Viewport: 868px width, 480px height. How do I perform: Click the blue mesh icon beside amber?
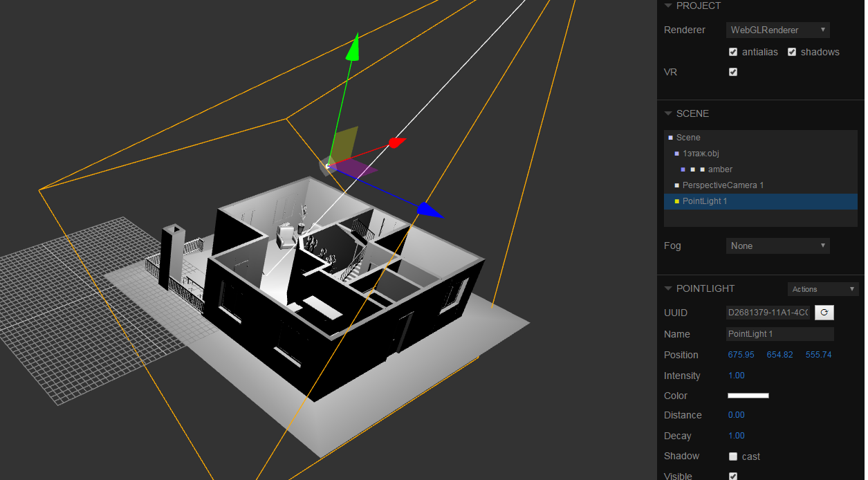click(x=683, y=169)
